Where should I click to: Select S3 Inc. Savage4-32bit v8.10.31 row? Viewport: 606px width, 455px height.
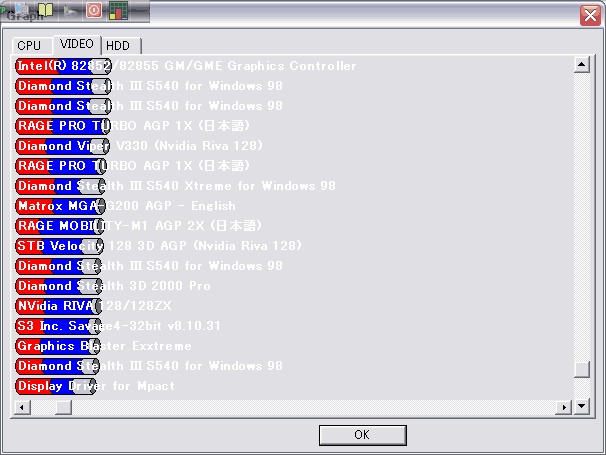coord(118,326)
